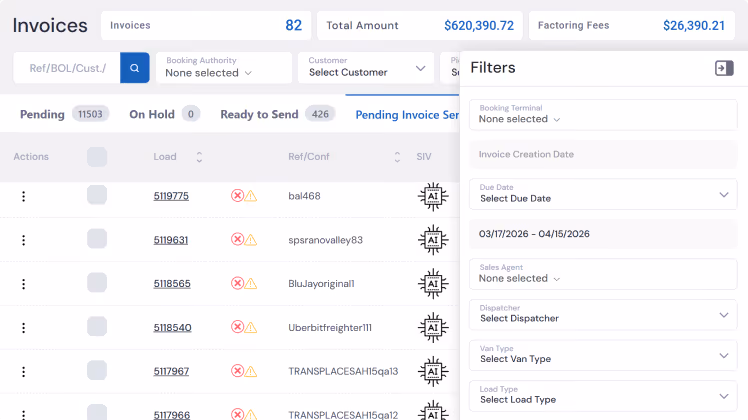748x420 pixels.
Task: Click the AI chip icon for bal468
Action: pyautogui.click(x=433, y=196)
